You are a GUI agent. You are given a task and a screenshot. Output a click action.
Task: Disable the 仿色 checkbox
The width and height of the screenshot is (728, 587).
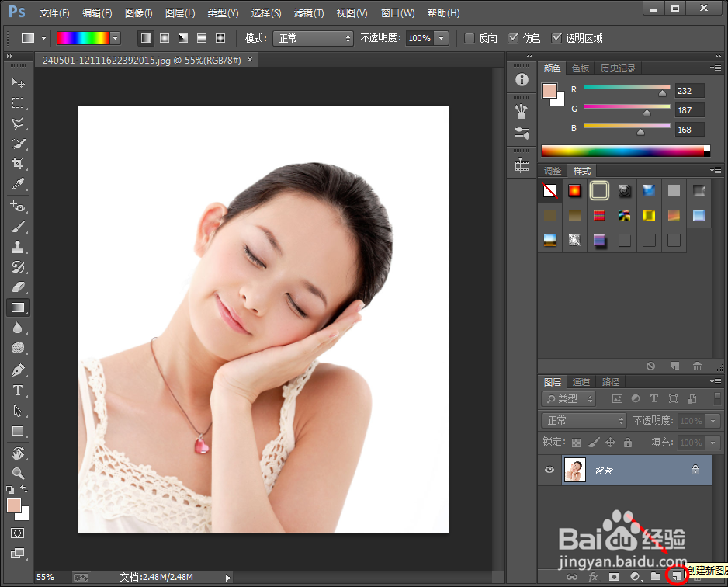pos(515,37)
